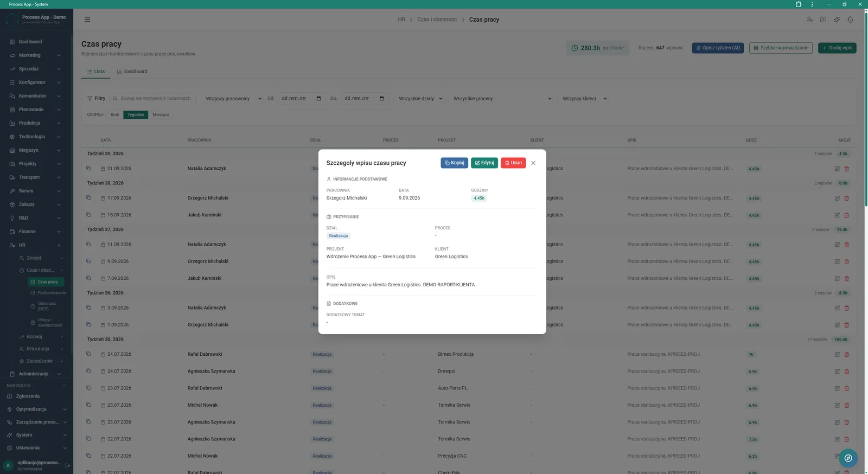868x474 pixels.
Task: Edit entry row dated 1.09.2026
Action: pyautogui.click(x=837, y=325)
